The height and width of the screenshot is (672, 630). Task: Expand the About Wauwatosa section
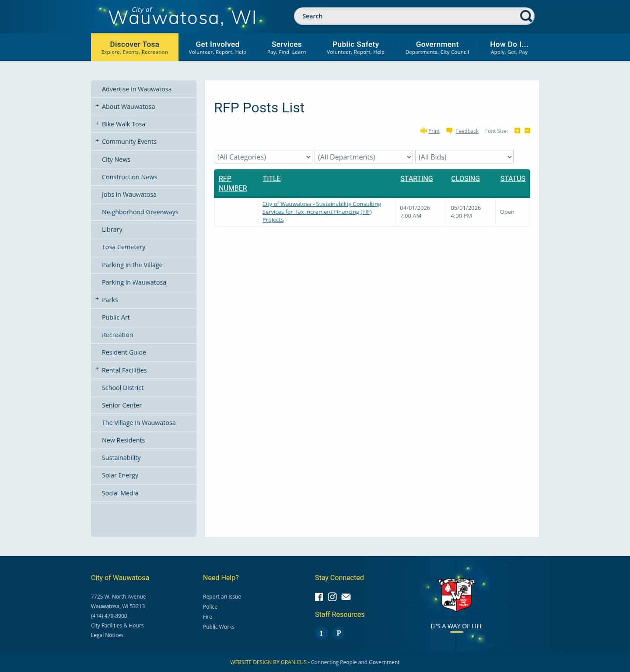[97, 106]
